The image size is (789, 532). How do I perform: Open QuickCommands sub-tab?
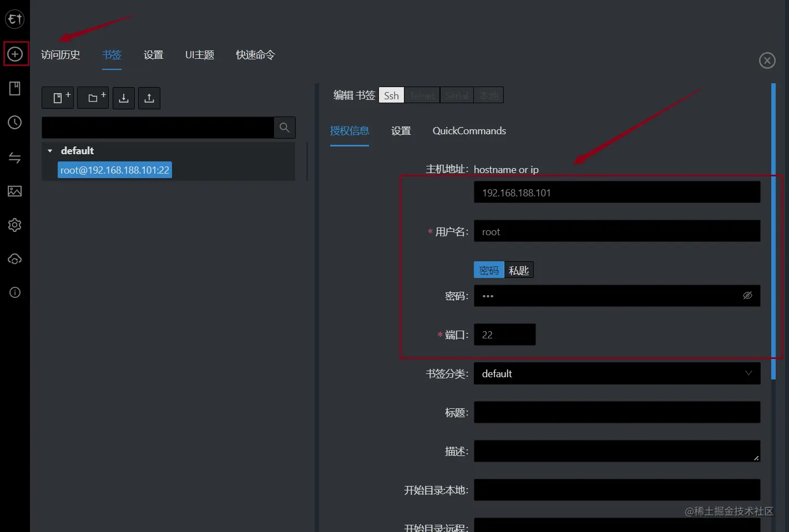pyautogui.click(x=469, y=131)
